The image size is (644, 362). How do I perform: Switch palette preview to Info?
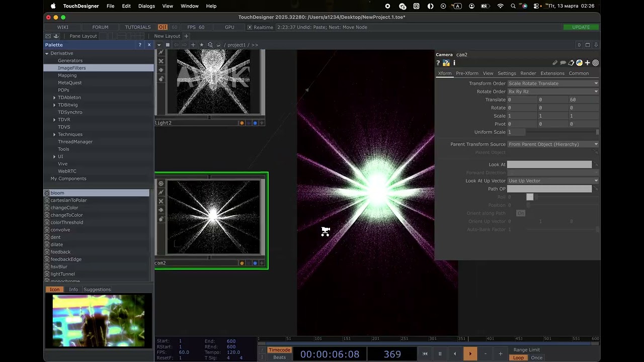point(73,290)
